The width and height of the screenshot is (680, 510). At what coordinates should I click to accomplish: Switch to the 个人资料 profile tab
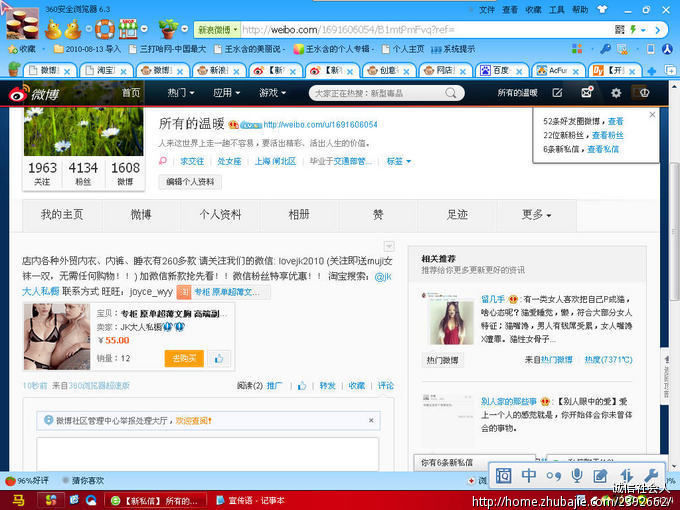click(x=220, y=215)
